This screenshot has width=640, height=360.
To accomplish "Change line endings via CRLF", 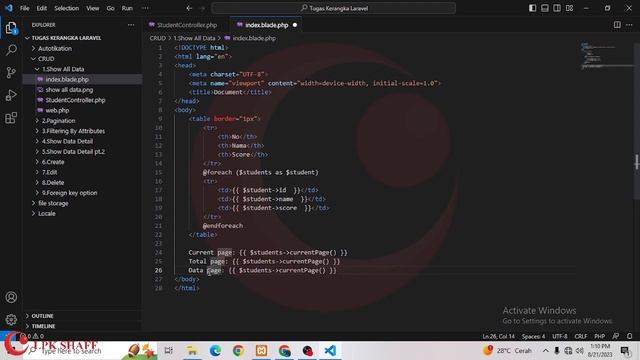I will [x=580, y=336].
